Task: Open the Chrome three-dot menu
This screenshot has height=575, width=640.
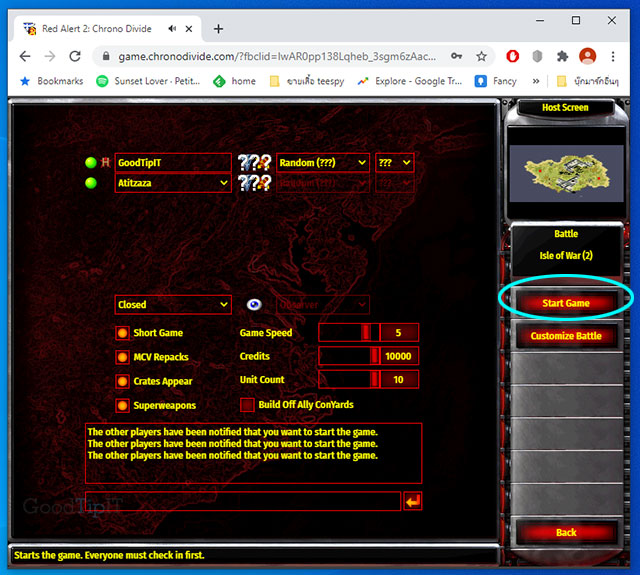Action: pyautogui.click(x=613, y=56)
